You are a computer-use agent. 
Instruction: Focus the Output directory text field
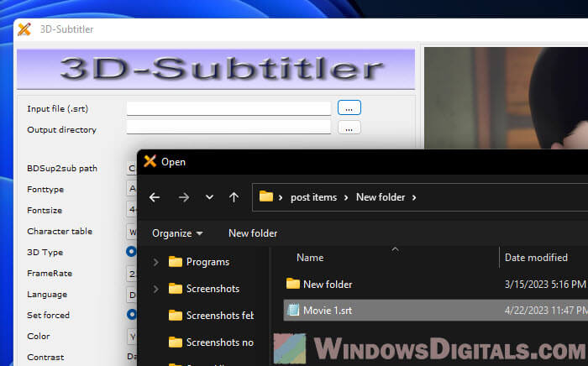228,128
